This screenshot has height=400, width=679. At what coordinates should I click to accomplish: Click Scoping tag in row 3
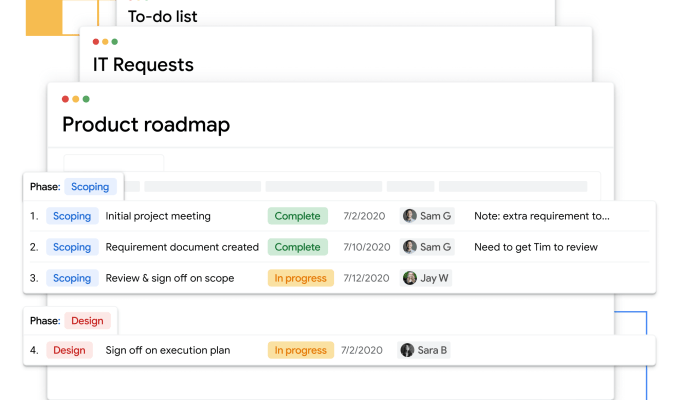[72, 278]
